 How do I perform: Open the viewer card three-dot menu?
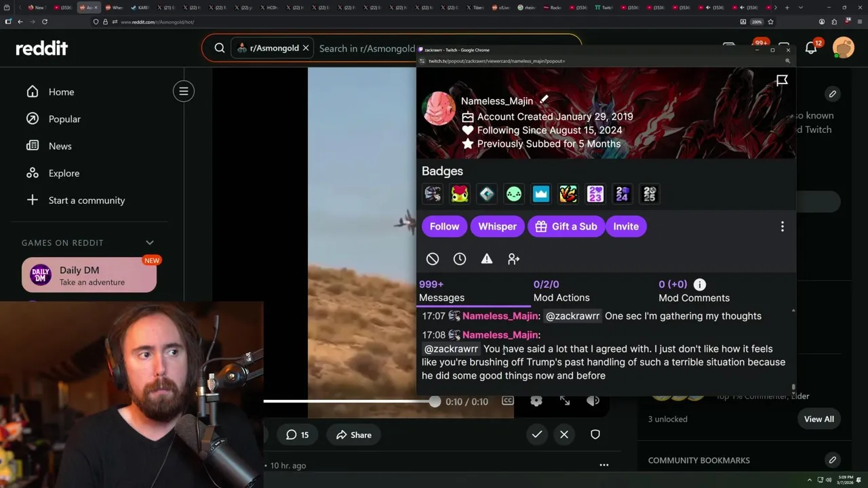tap(782, 227)
